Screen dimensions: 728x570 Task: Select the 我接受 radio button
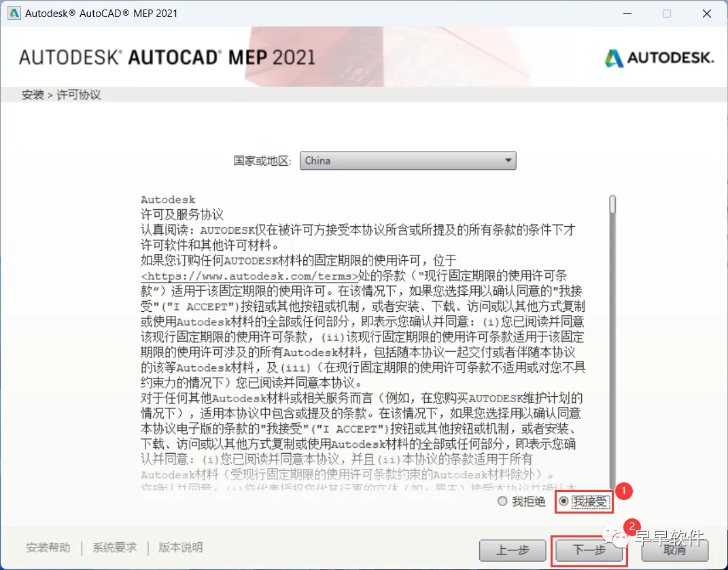(564, 501)
